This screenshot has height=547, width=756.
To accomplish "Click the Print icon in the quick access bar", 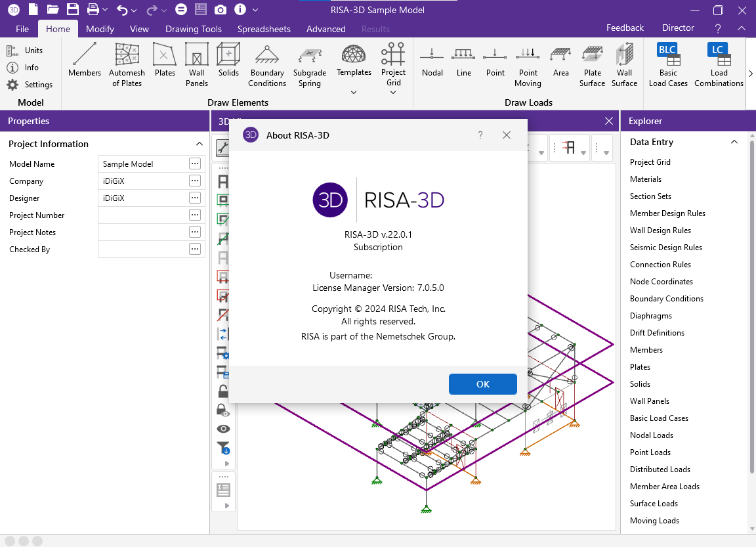I will pos(93,10).
